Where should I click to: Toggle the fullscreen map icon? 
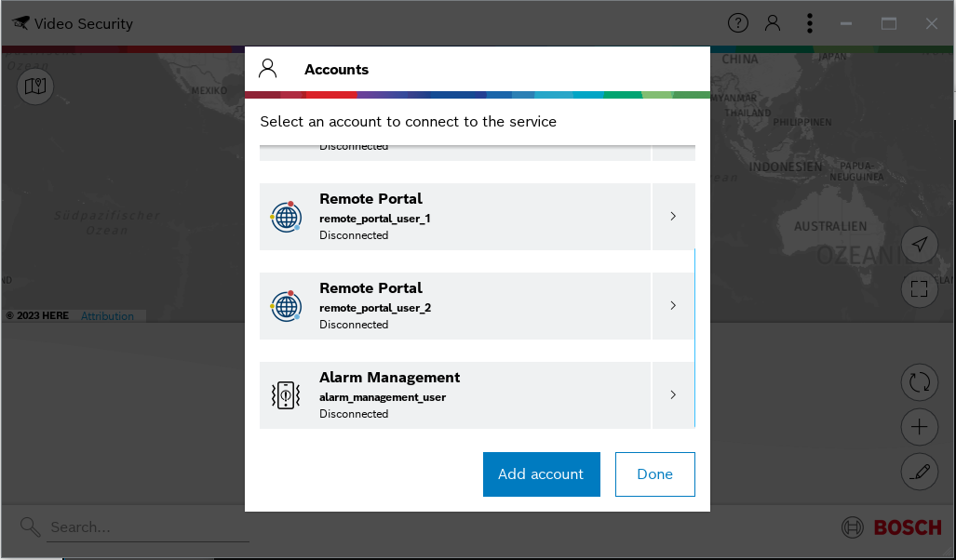pyautogui.click(x=920, y=288)
